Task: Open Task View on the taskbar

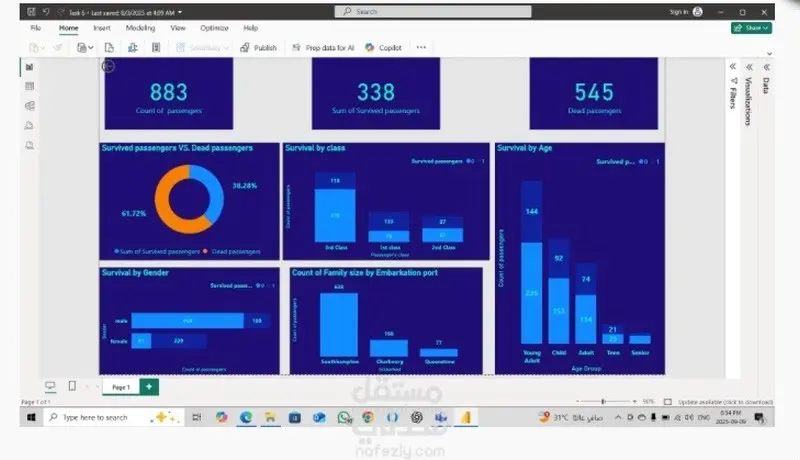Action: coord(196,417)
